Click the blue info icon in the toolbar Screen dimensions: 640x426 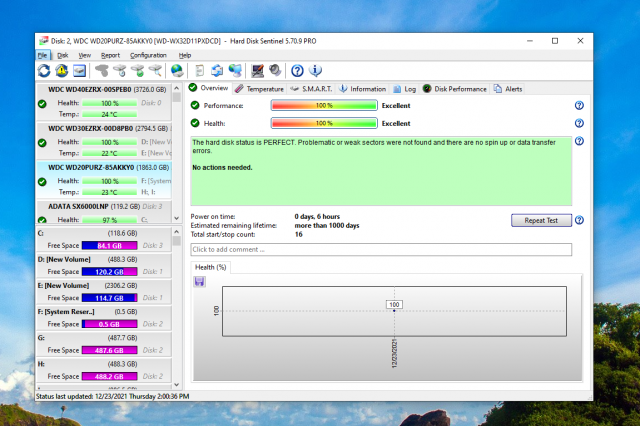315,71
